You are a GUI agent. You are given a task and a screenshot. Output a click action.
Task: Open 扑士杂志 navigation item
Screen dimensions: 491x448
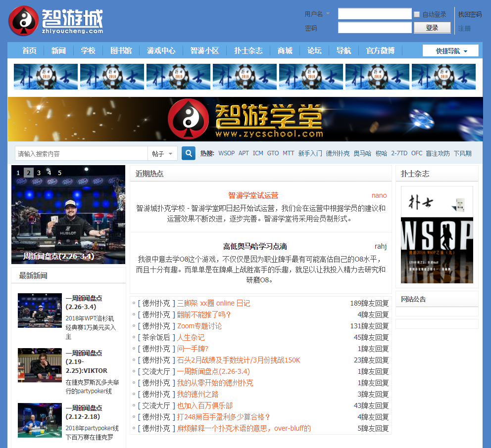point(248,50)
